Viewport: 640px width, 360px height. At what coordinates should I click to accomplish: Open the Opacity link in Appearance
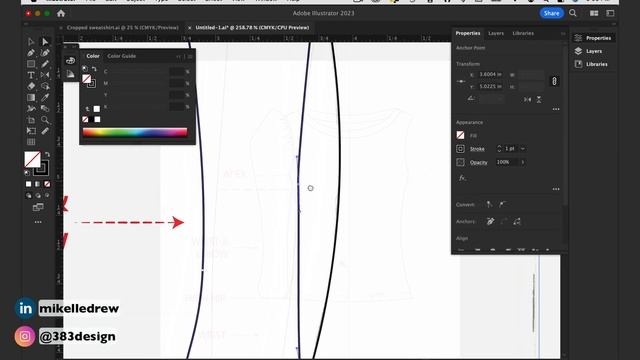(478, 162)
